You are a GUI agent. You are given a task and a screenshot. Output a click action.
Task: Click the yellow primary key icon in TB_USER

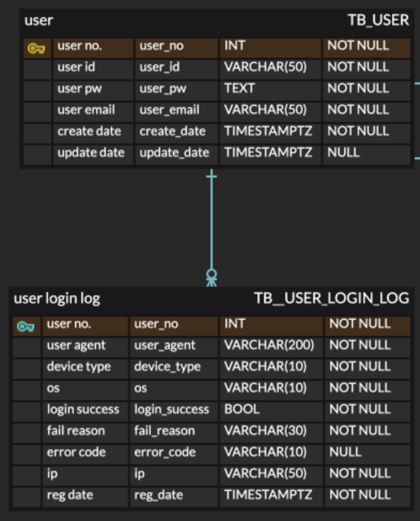(x=36, y=49)
